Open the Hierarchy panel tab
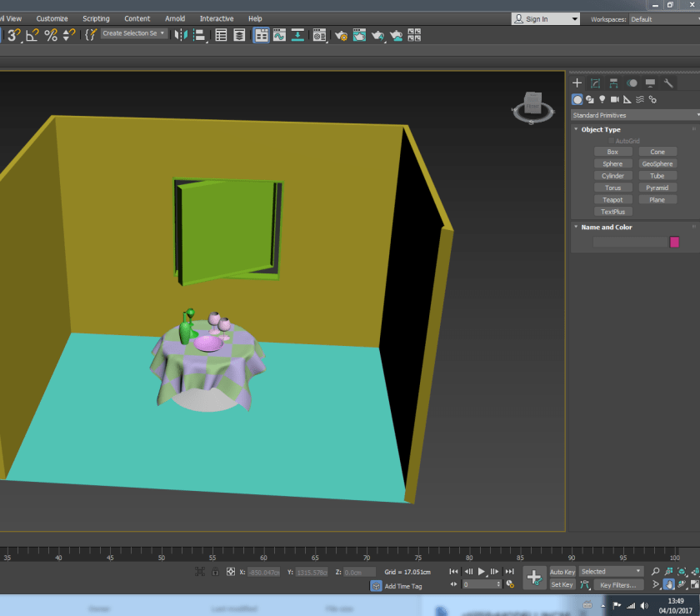 coord(613,83)
